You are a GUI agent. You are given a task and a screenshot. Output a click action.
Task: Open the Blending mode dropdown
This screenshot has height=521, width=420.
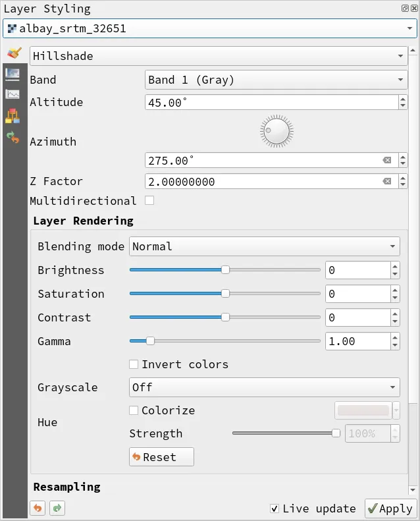pyautogui.click(x=264, y=246)
